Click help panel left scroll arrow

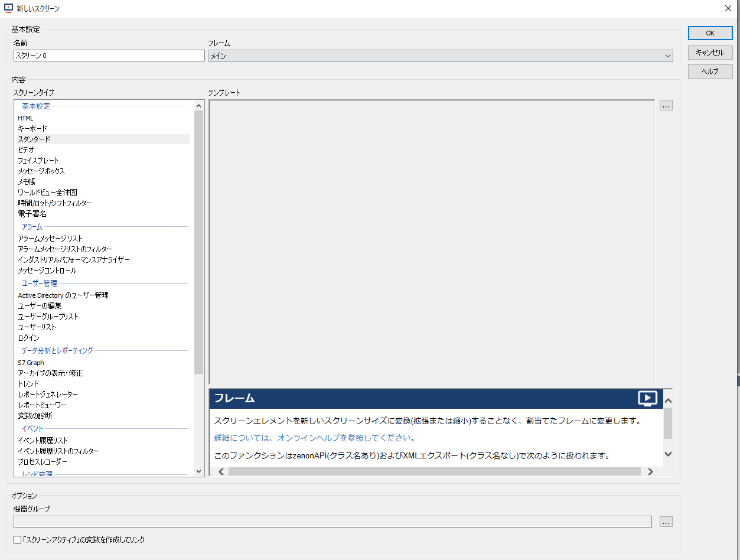point(221,471)
